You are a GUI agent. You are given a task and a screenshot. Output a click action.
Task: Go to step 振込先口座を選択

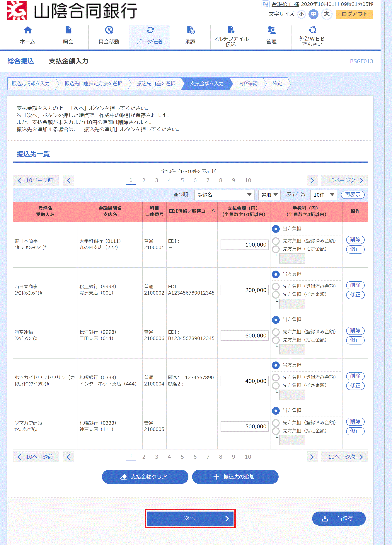156,84
